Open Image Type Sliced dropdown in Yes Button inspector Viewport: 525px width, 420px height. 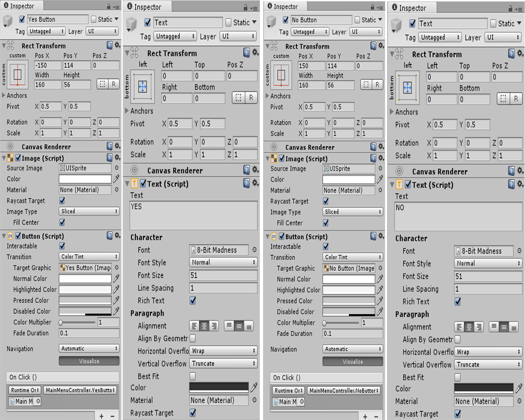(x=89, y=211)
